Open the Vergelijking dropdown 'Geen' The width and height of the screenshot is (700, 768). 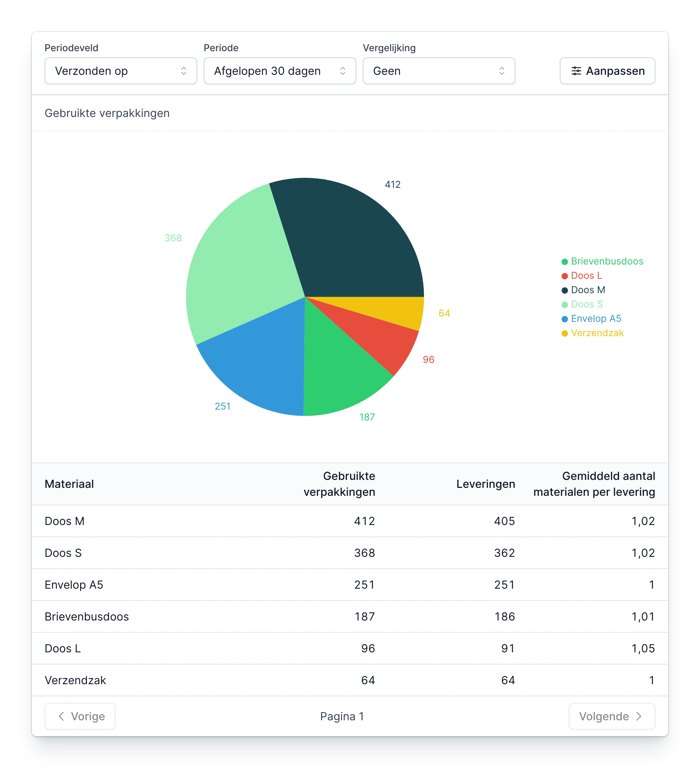[439, 71]
